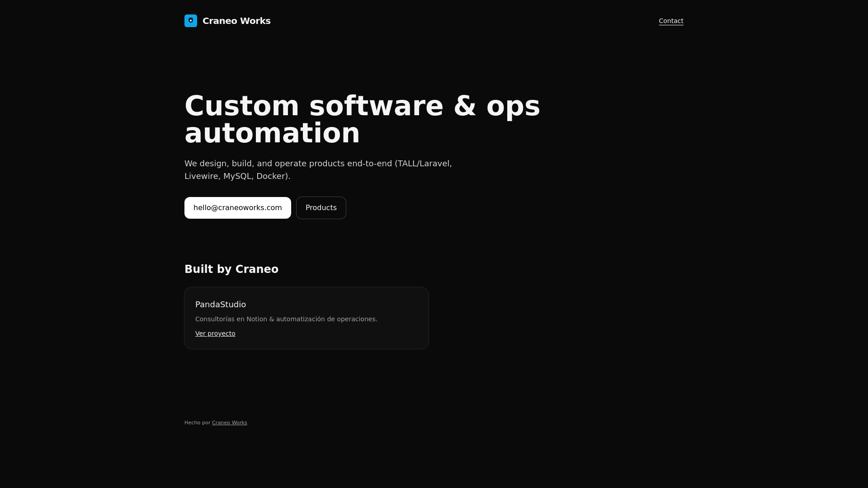This screenshot has height=488, width=868.
Task: Select the PandaStudio card title
Action: 221,305
